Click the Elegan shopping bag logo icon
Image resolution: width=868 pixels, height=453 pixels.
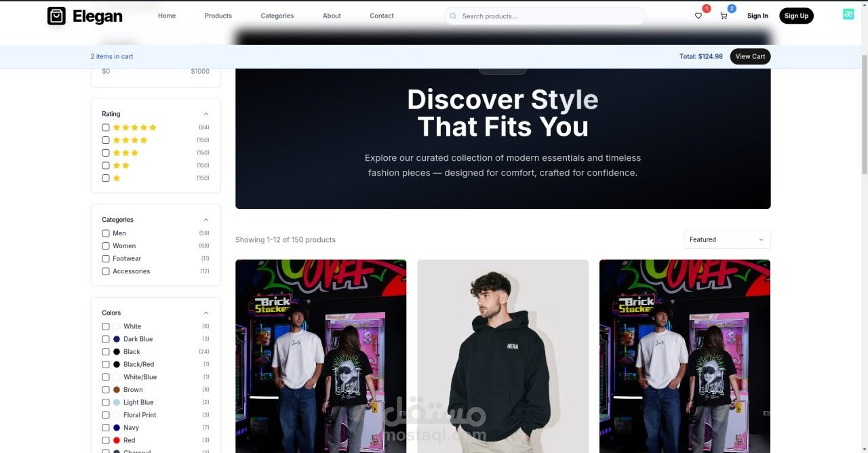tap(56, 16)
